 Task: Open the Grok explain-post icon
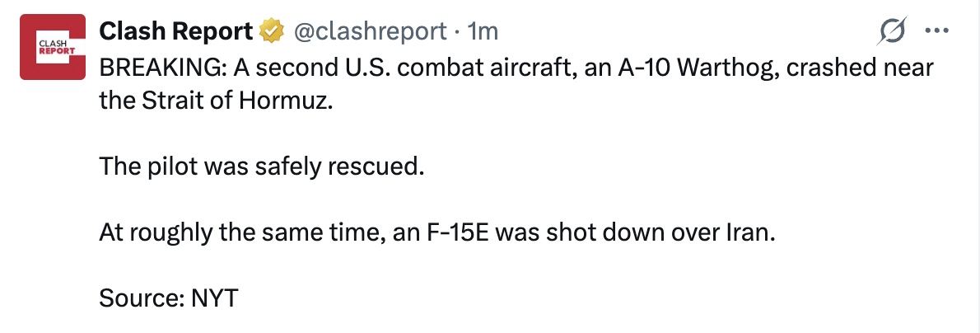[x=892, y=31]
